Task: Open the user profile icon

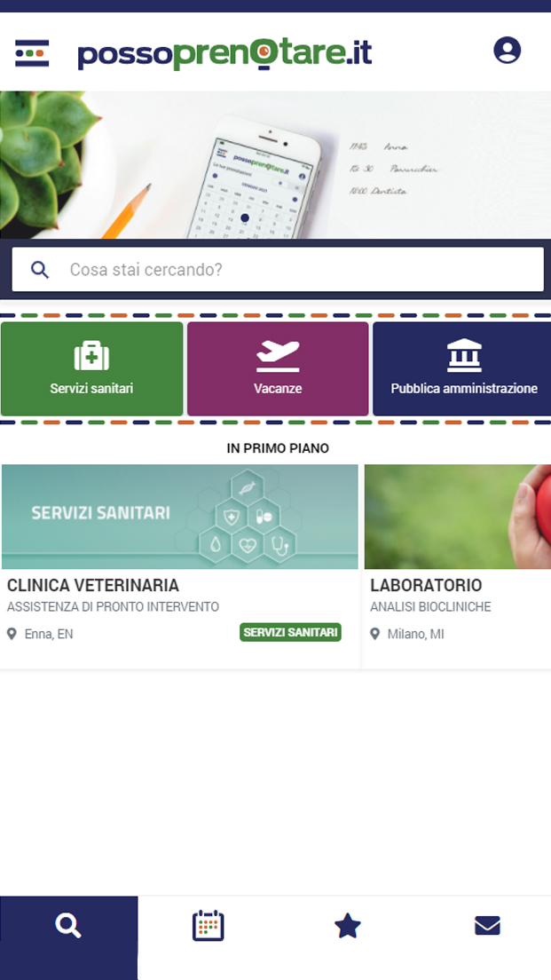Action: coord(508,50)
